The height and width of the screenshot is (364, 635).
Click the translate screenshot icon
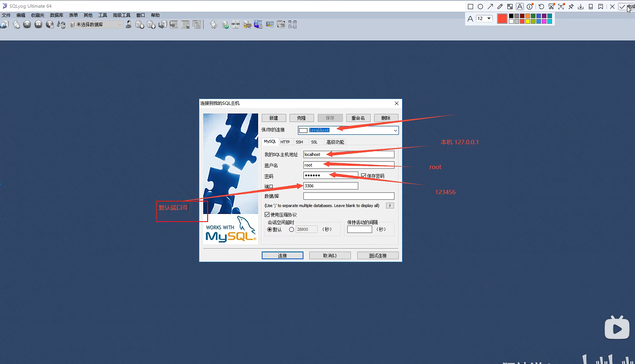tap(561, 7)
